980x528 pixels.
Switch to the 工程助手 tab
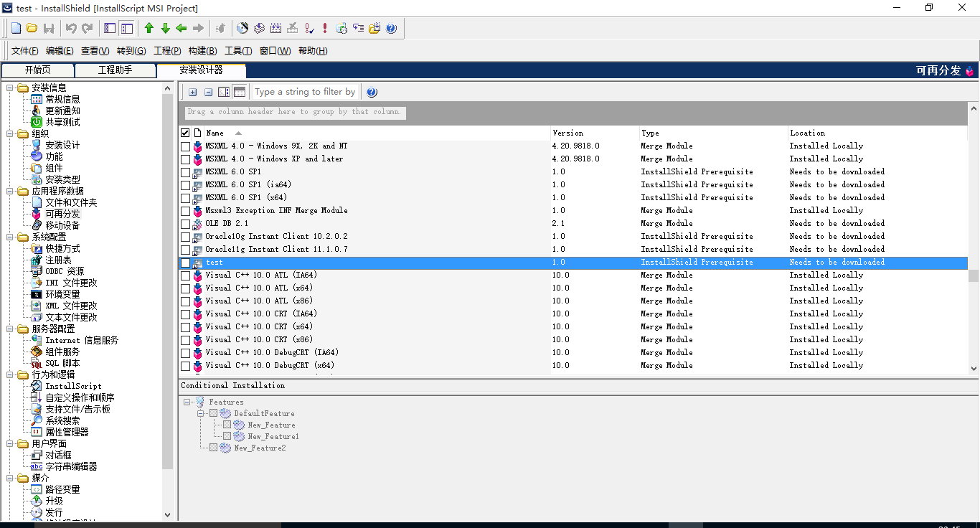[115, 70]
